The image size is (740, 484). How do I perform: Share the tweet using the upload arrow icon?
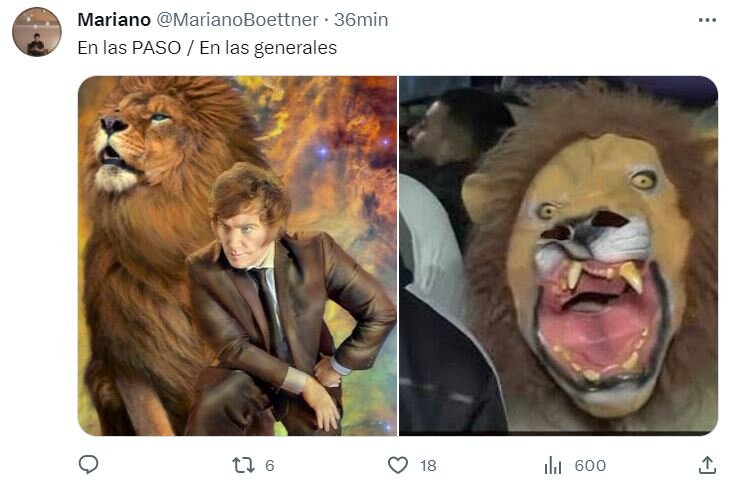(x=707, y=465)
